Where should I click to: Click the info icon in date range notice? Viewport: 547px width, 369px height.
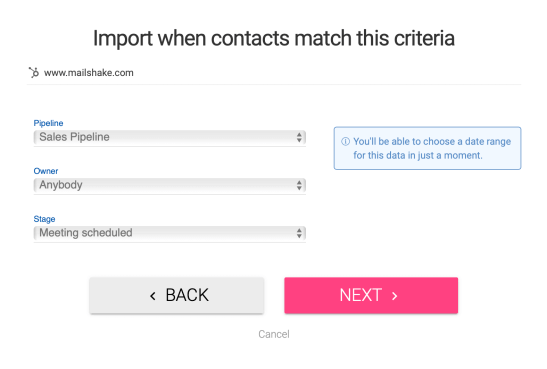(x=345, y=142)
